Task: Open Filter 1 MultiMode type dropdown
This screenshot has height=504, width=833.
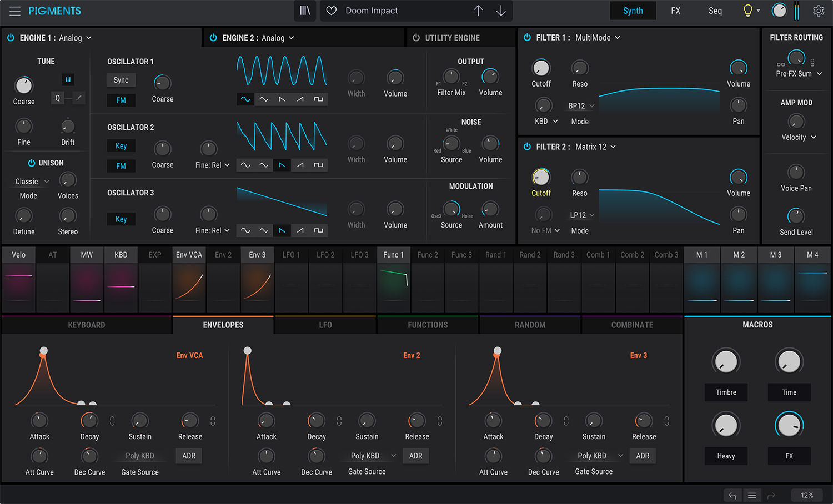Action: point(598,38)
